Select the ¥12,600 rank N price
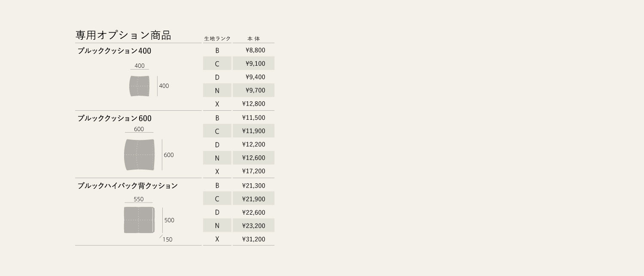Image resolution: width=644 pixels, height=276 pixels. click(253, 158)
